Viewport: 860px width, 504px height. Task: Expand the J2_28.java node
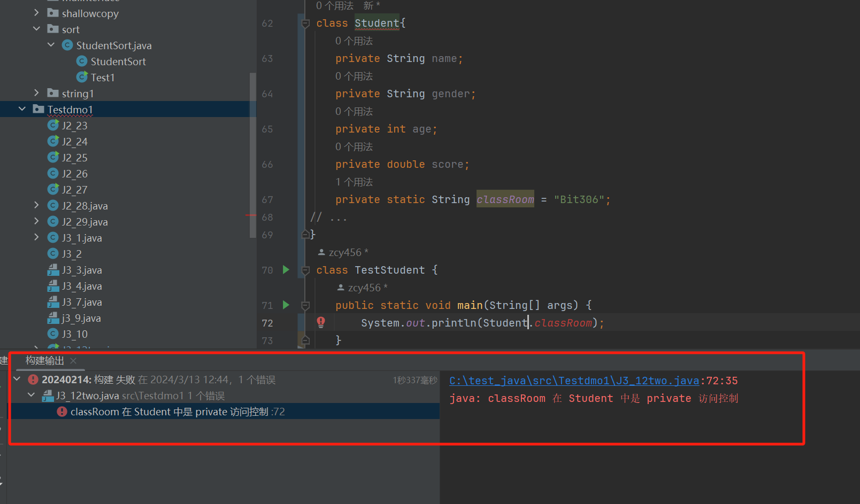(x=36, y=205)
